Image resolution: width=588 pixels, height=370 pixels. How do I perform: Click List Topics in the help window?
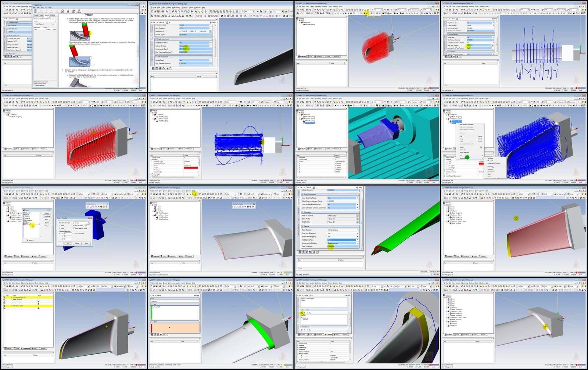39,24
